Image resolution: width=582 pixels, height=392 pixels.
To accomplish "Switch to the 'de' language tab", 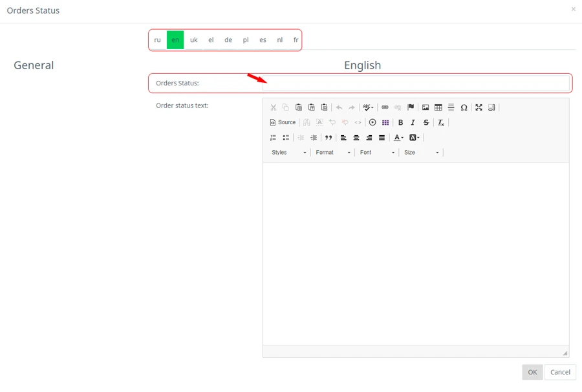I will [x=228, y=40].
